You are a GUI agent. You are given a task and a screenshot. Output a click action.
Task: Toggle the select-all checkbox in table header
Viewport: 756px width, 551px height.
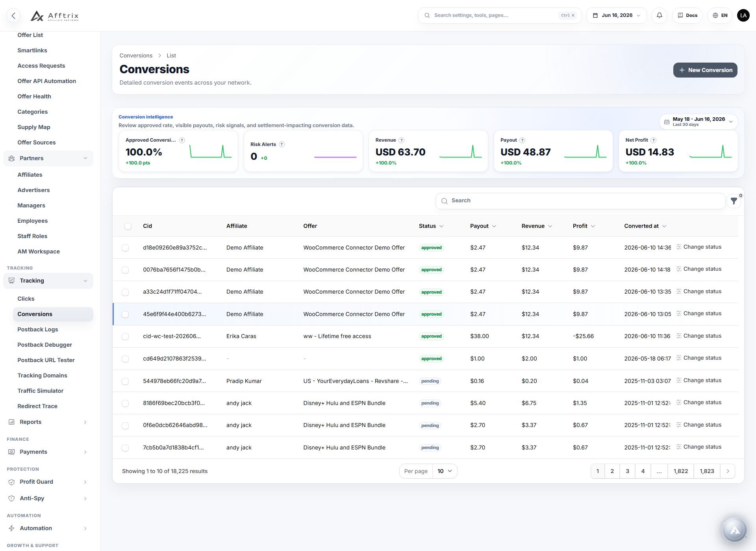(128, 226)
